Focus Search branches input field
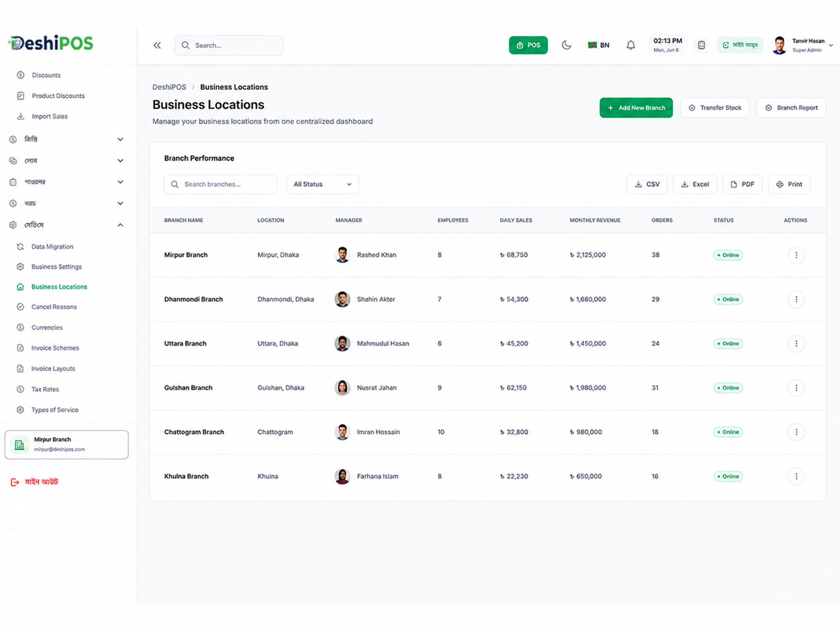Viewport: 840px width, 632px height. [x=220, y=184]
